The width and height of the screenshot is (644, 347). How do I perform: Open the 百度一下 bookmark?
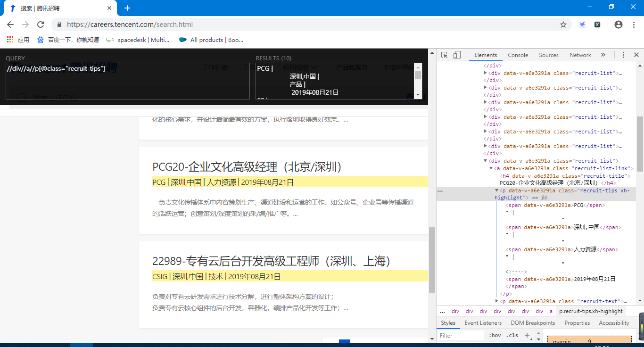coord(68,40)
